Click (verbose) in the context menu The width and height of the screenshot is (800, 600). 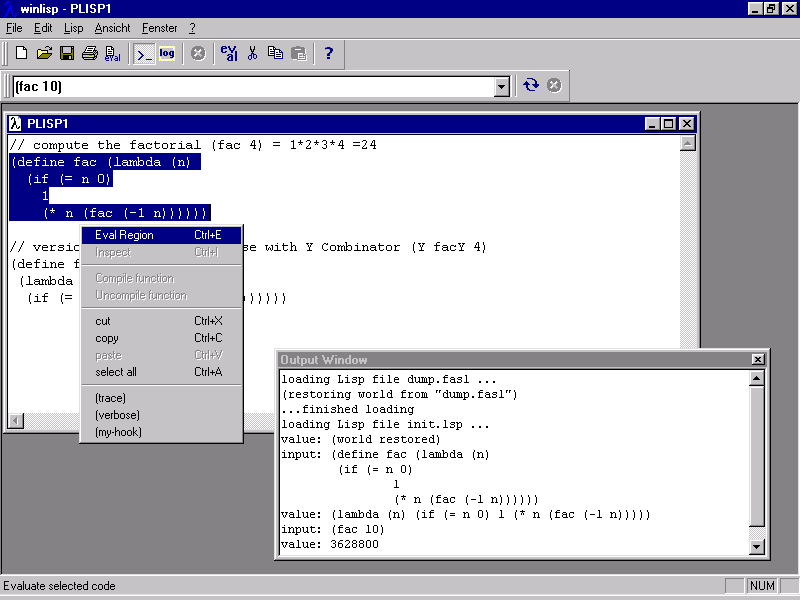pyautogui.click(x=161, y=415)
